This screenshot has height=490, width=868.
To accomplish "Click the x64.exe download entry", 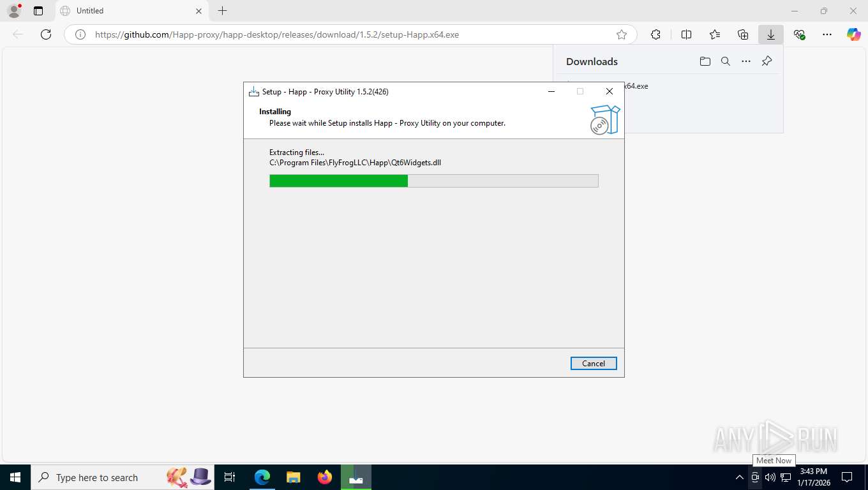I will [636, 85].
